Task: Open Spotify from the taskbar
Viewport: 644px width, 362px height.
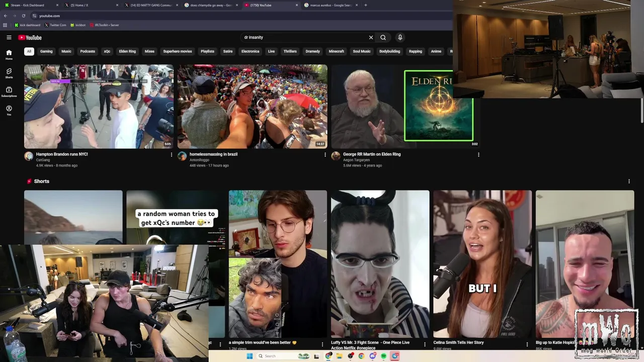Action: (x=383, y=356)
